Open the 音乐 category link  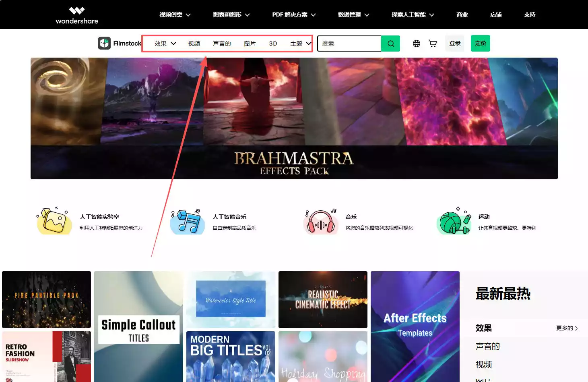tap(351, 217)
